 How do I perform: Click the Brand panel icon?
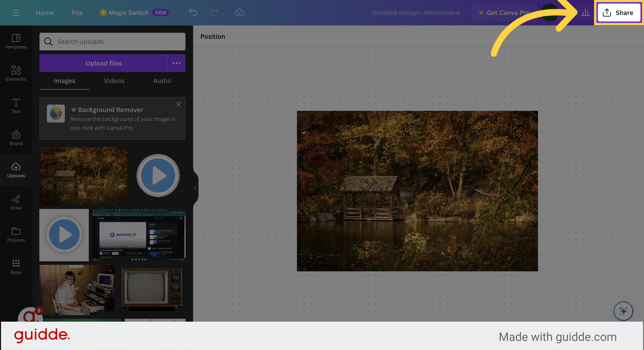click(16, 137)
